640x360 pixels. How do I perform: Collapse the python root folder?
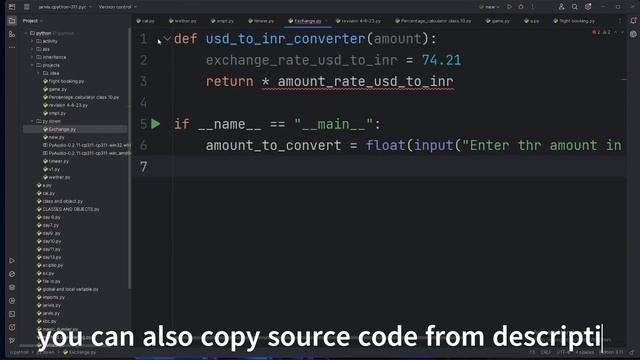pyautogui.click(x=26, y=33)
